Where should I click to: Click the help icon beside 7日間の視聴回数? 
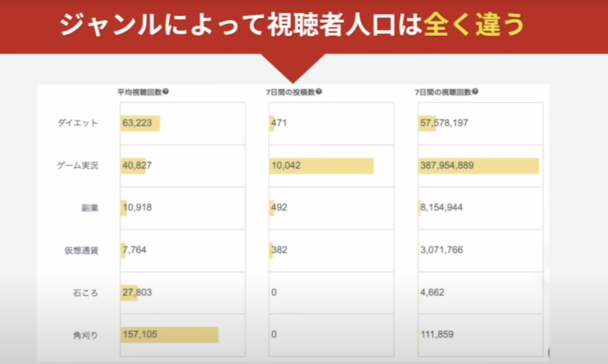(x=475, y=92)
